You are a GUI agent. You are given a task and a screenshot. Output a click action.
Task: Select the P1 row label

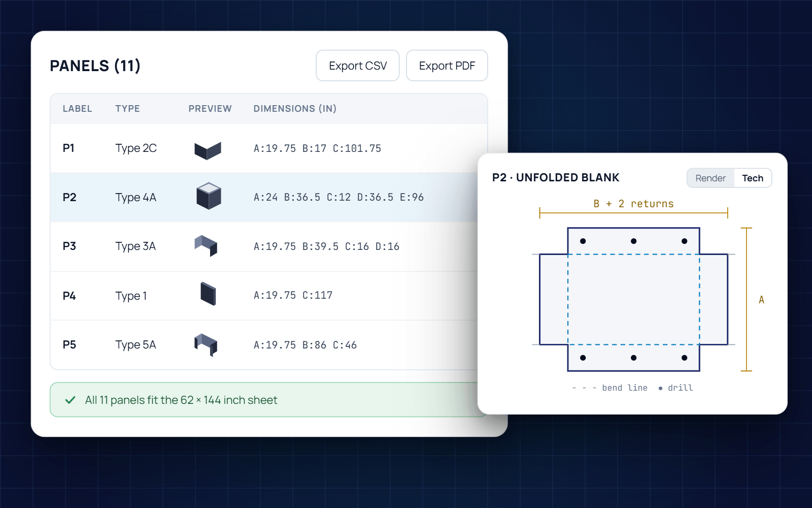coord(69,148)
